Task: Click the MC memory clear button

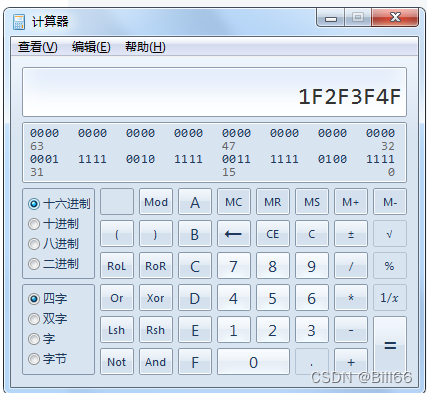Action: click(234, 202)
